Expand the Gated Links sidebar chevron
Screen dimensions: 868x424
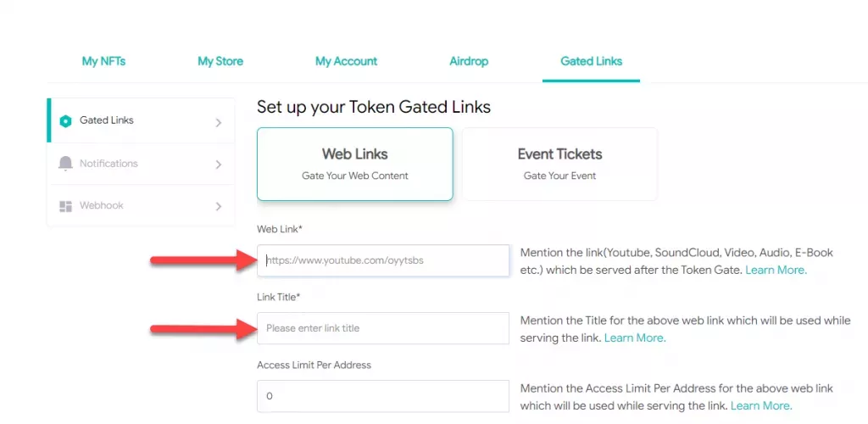[x=218, y=122]
